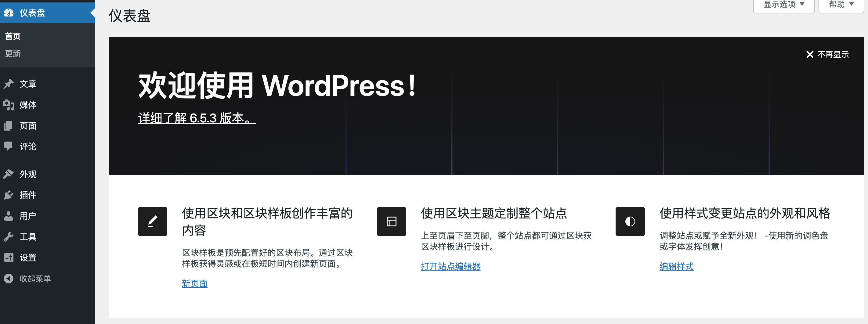Click the pages icon beside 页面
Screen dimensions: 868x324
coord(9,126)
